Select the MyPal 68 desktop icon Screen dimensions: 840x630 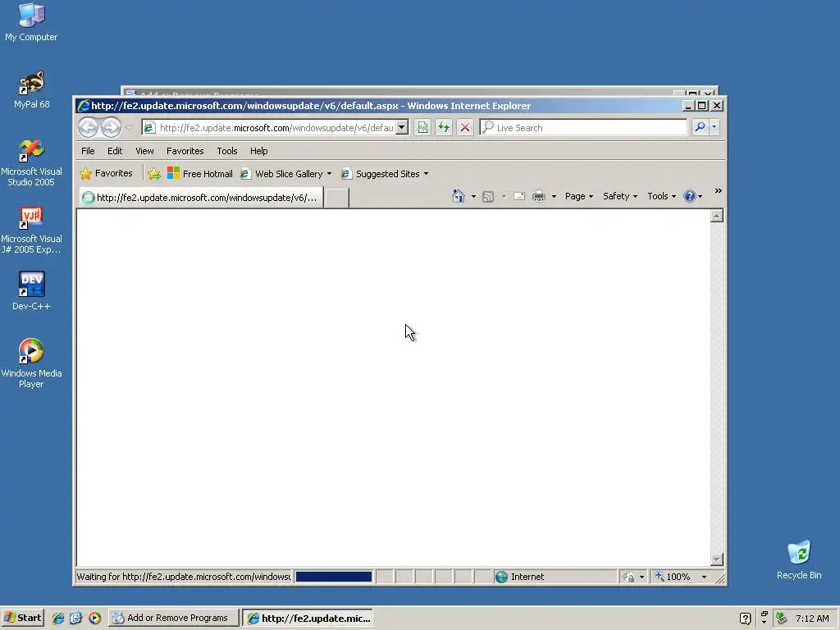32,89
